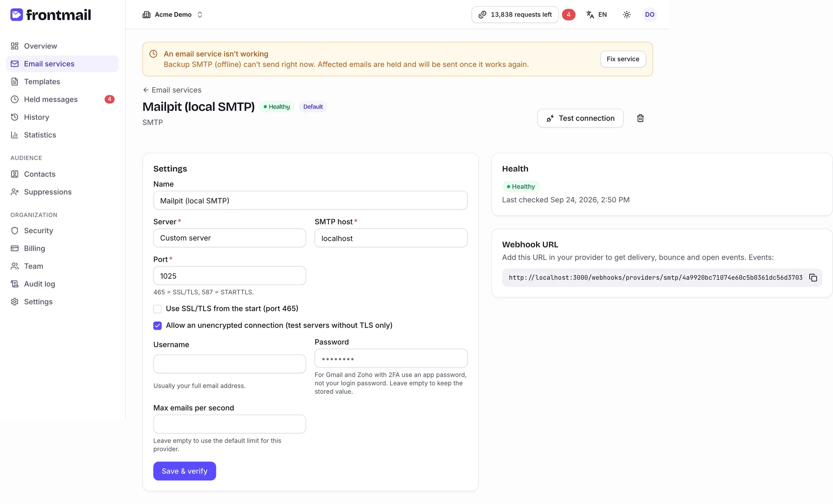Viewport: 833px width, 504px height.
Task: Go back to Email services link
Action: [x=172, y=90]
